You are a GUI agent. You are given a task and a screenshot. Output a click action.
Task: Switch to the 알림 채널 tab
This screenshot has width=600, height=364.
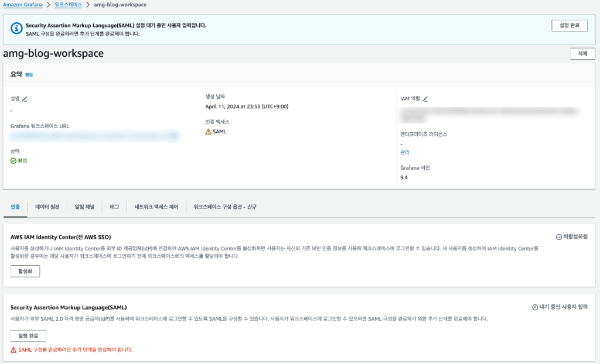click(84, 207)
